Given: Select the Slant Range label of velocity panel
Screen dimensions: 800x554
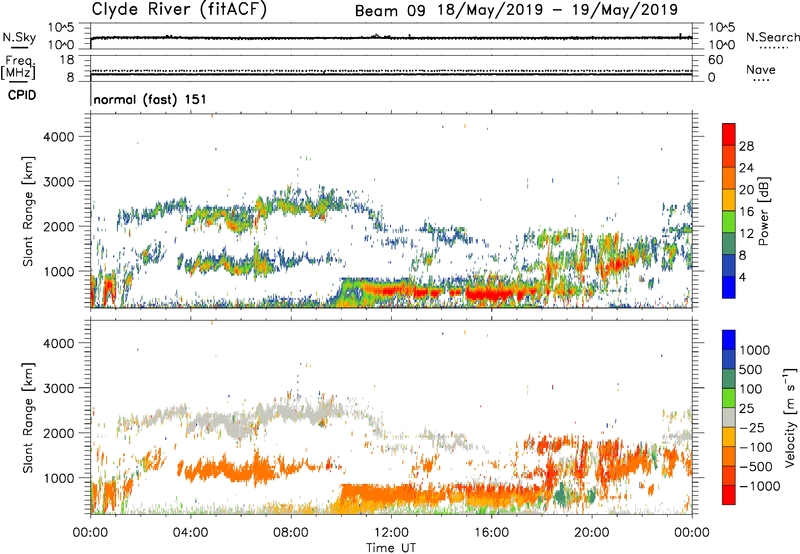Looking at the screenshot, I should (x=28, y=418).
